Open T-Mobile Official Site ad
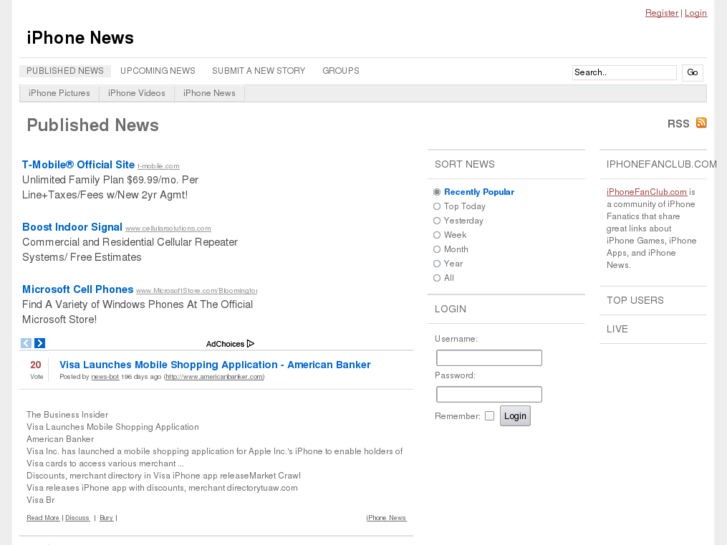This screenshot has width=727, height=545. 78,165
